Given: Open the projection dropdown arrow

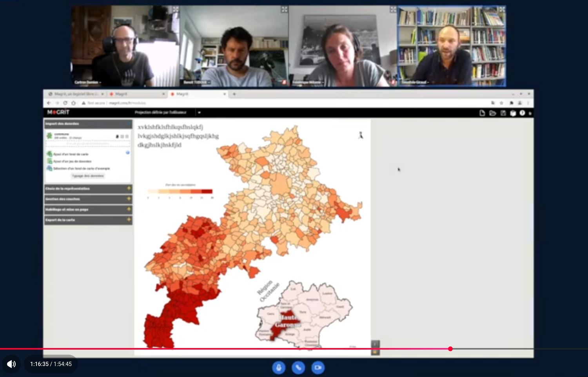Looking at the screenshot, I should point(199,113).
